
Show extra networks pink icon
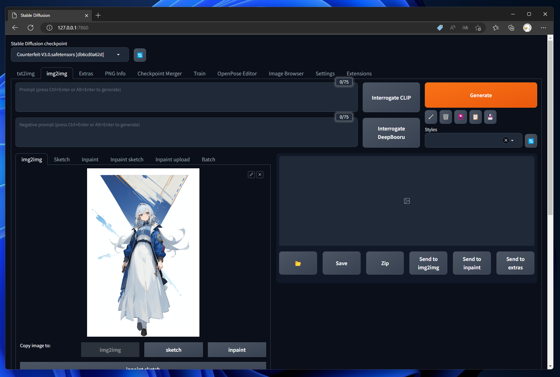[x=461, y=117]
